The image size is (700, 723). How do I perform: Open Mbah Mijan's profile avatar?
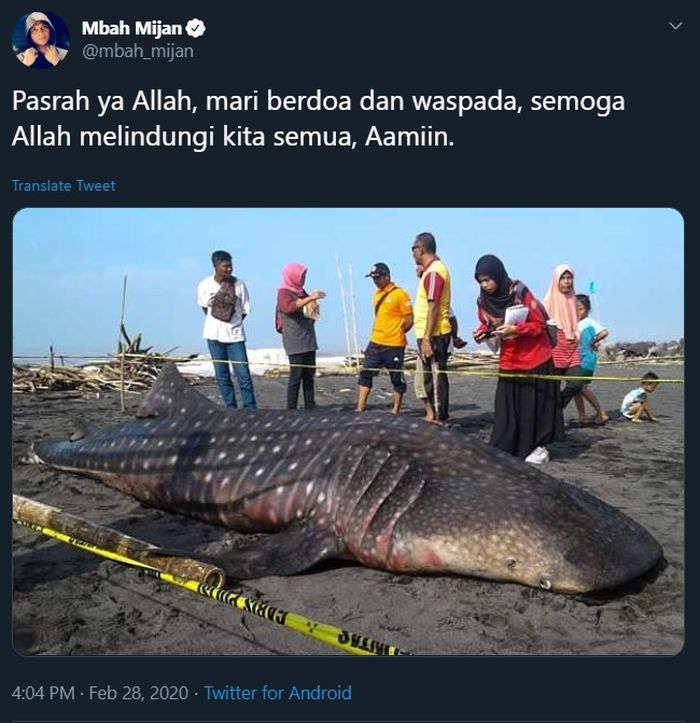tap(41, 40)
